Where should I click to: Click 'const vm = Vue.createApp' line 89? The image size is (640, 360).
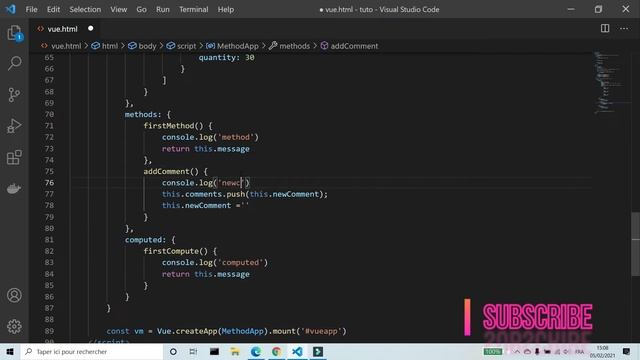click(x=162, y=331)
